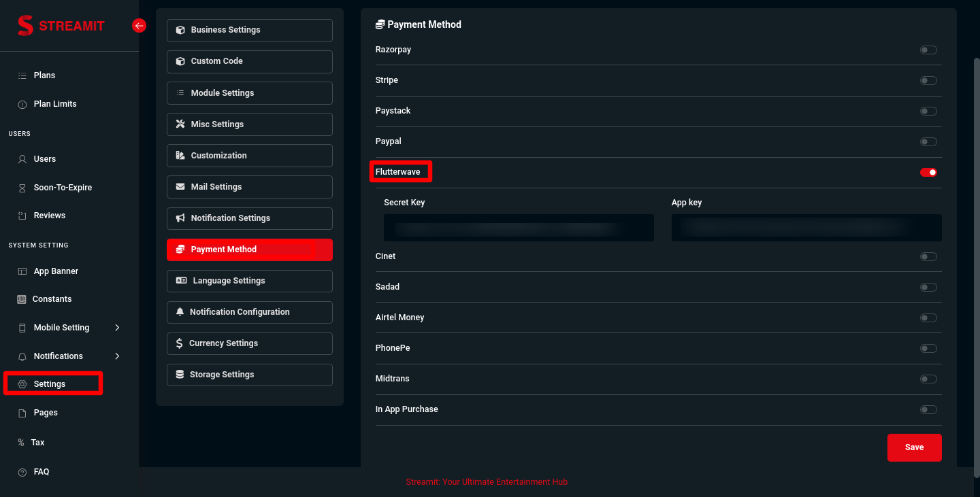This screenshot has width=980, height=497.
Task: Click the Storage Settings database icon
Action: [x=180, y=375]
